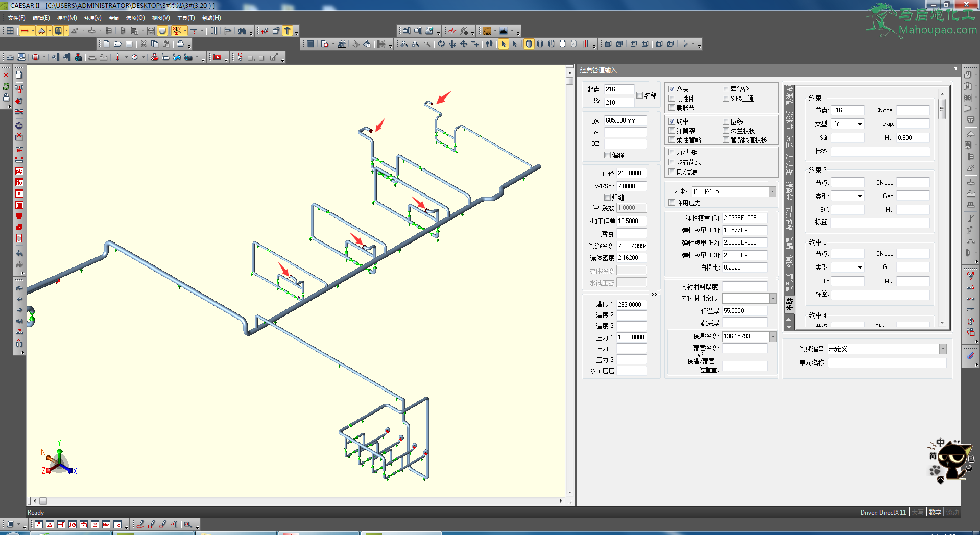Click the Mu field showing 0.600
Image resolution: width=980 pixels, height=535 pixels.
pos(913,138)
